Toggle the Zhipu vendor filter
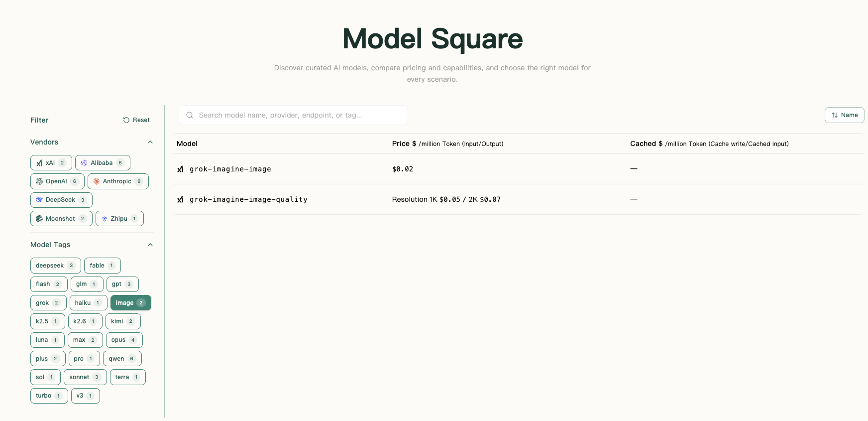 pos(119,219)
